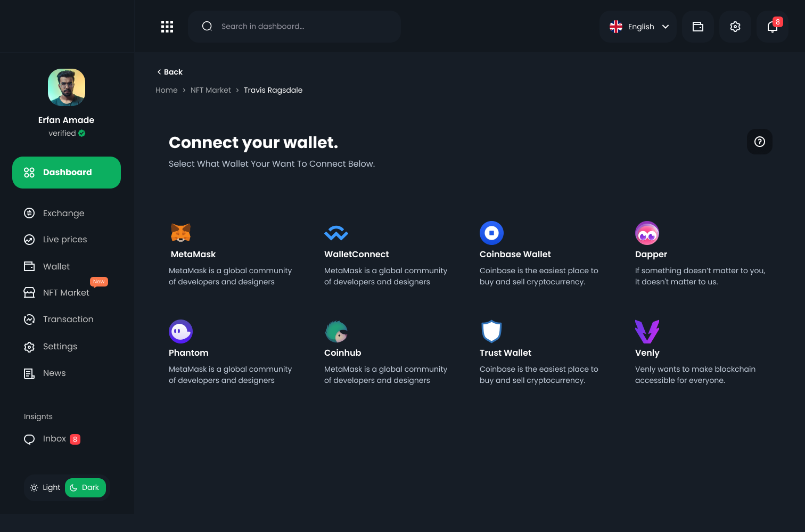Choose the Phantom ghost icon

pyautogui.click(x=180, y=331)
